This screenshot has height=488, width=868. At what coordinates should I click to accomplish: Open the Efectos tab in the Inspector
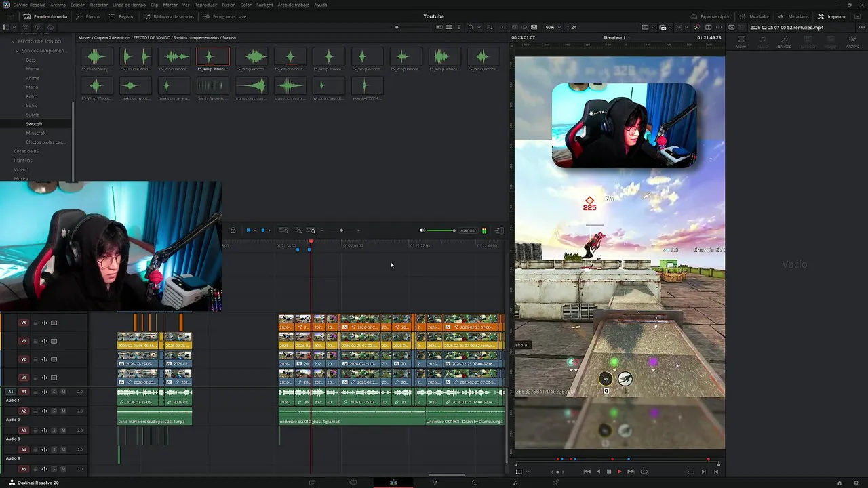point(785,42)
